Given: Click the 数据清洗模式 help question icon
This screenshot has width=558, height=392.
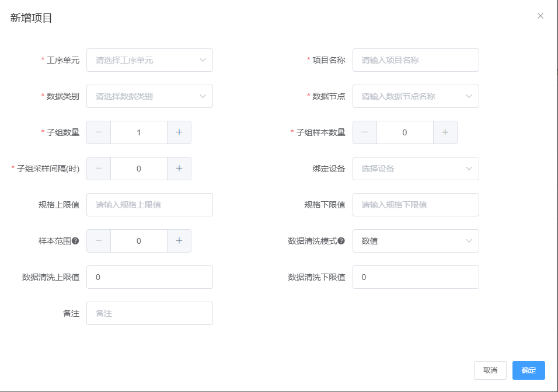Looking at the screenshot, I should 341,241.
